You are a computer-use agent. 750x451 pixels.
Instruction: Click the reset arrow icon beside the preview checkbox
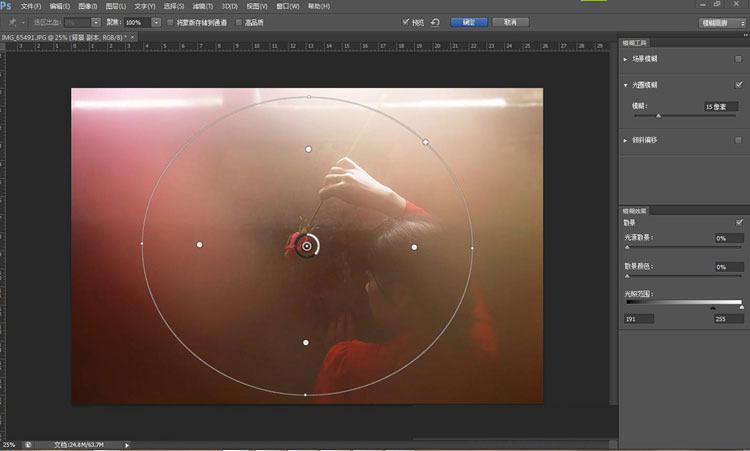click(x=435, y=21)
